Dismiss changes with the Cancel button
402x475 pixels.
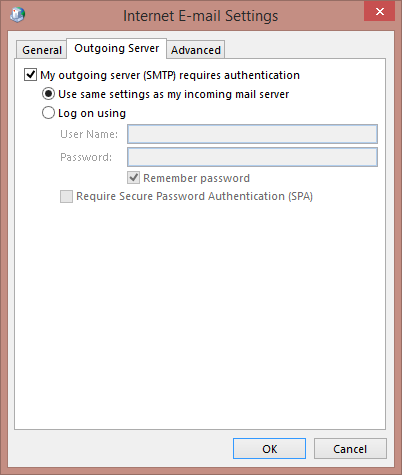350,449
